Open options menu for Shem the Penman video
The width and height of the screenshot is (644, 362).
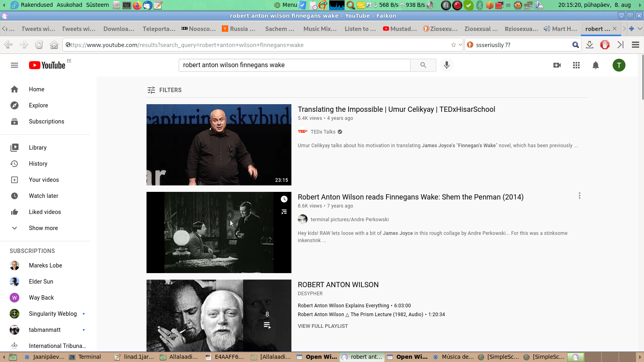(x=580, y=195)
